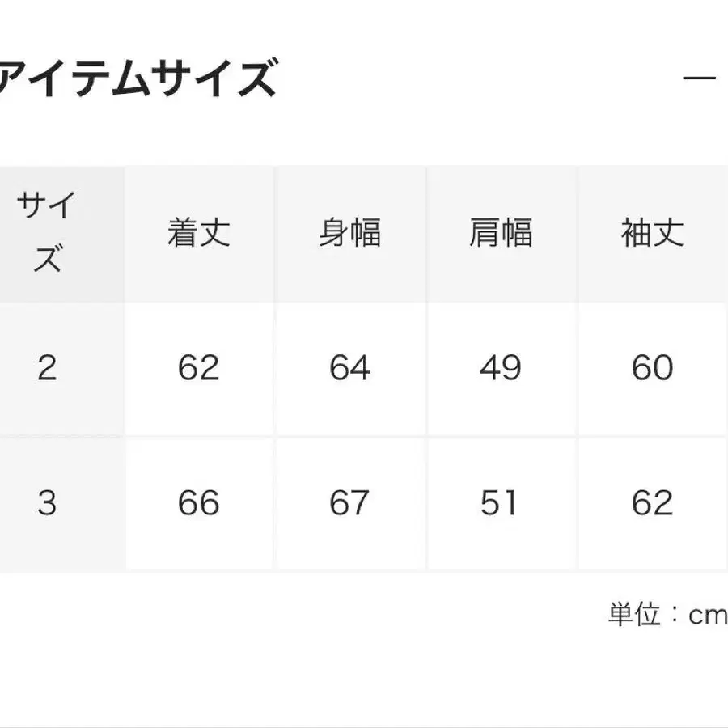Click the 身幅 column header
Viewport: 728px width, 728px height.
(349, 234)
